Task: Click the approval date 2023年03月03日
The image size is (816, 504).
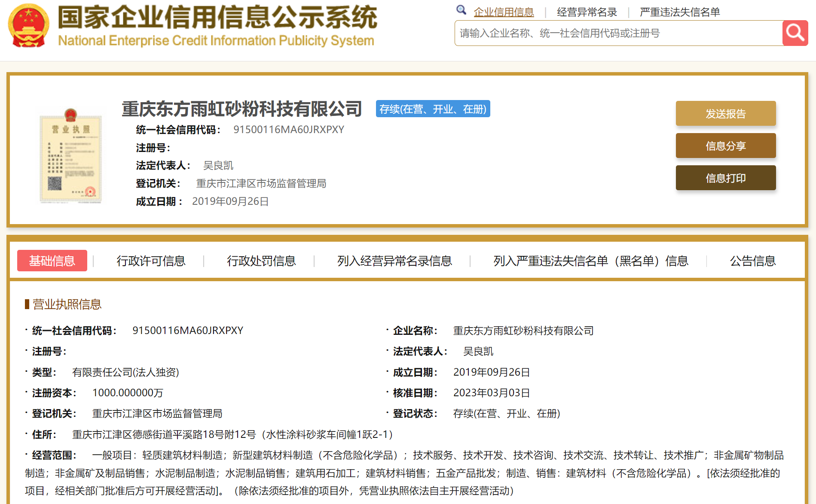Action: (x=492, y=393)
